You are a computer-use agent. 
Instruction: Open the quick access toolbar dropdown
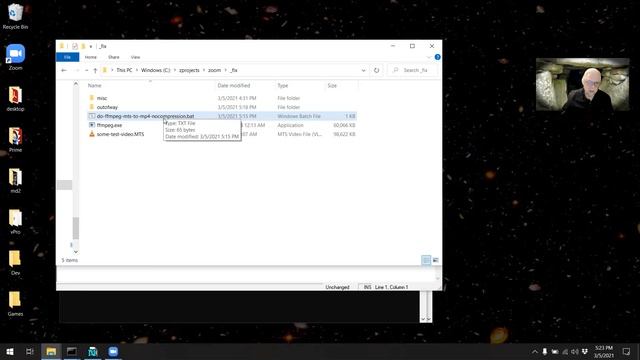91,46
